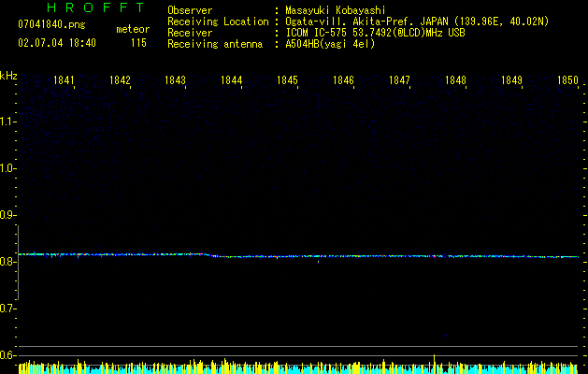Click the meteor label
The height and width of the screenshot is (374, 588).
pyautogui.click(x=133, y=29)
